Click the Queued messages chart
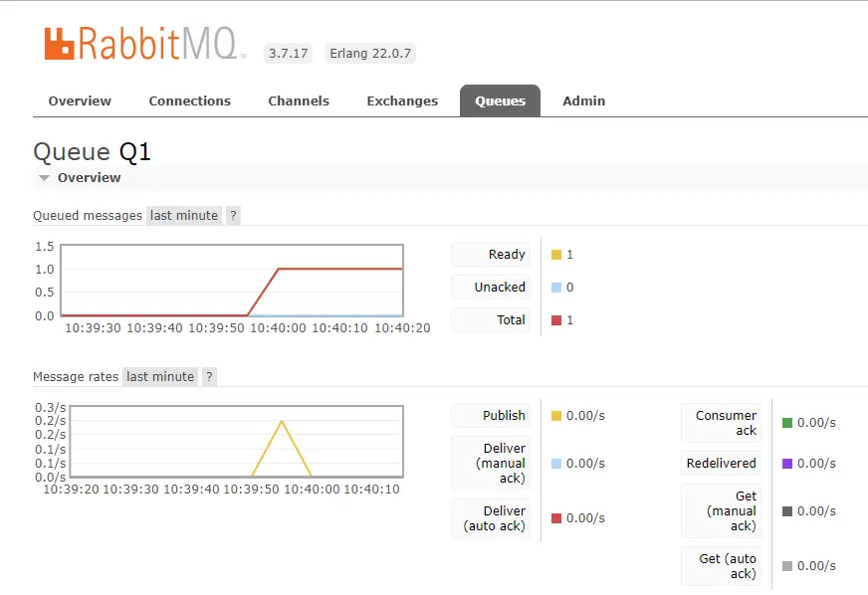The width and height of the screenshot is (868, 595). tap(232, 280)
